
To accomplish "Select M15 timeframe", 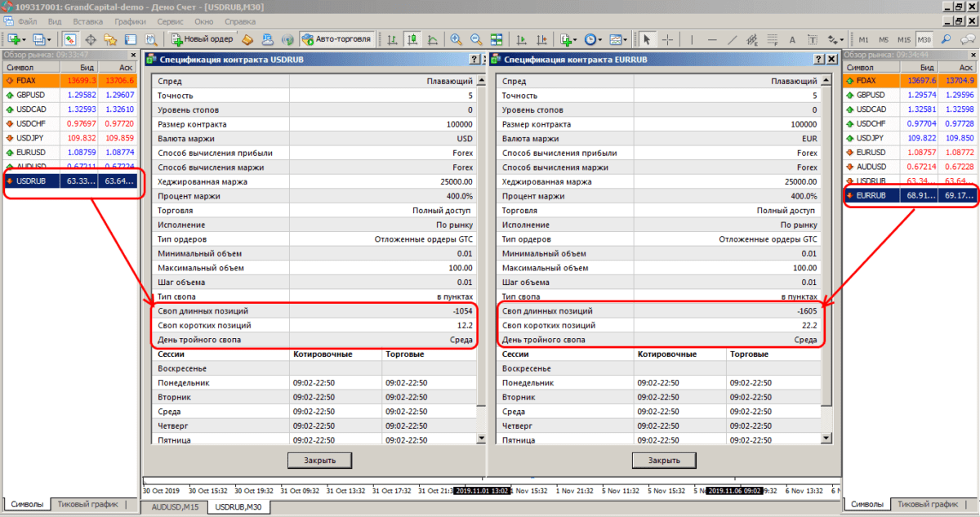I will click(903, 38).
